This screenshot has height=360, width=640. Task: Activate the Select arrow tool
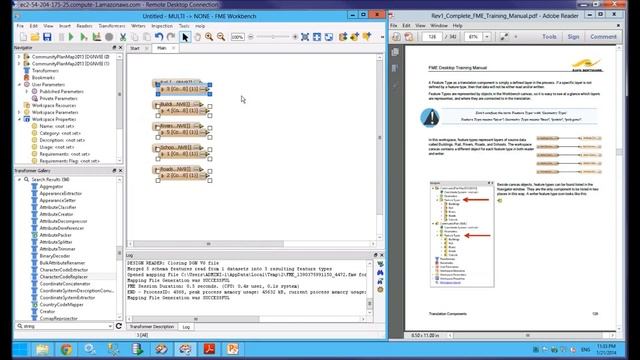coord(185,37)
